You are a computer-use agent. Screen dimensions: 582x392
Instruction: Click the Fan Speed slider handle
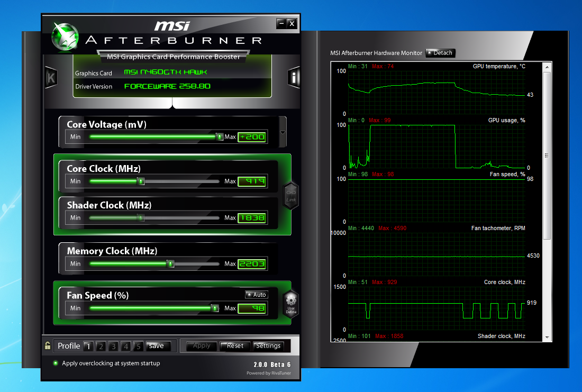point(215,308)
